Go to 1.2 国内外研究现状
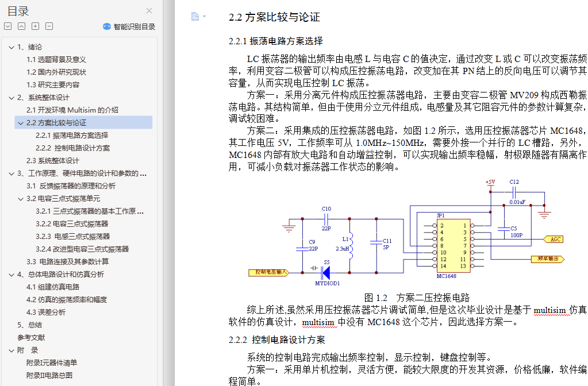Screen dimensions: 588x386 coord(56,72)
